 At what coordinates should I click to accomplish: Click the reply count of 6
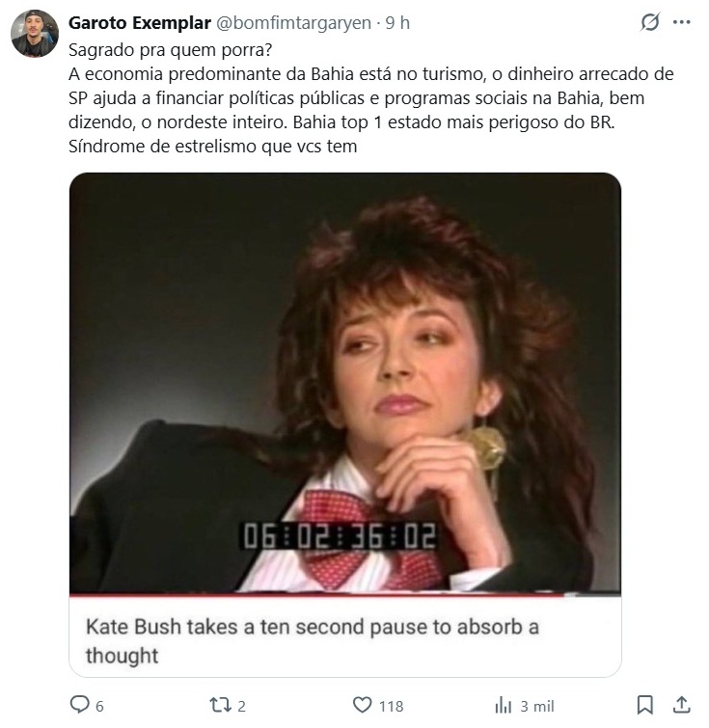point(99,706)
